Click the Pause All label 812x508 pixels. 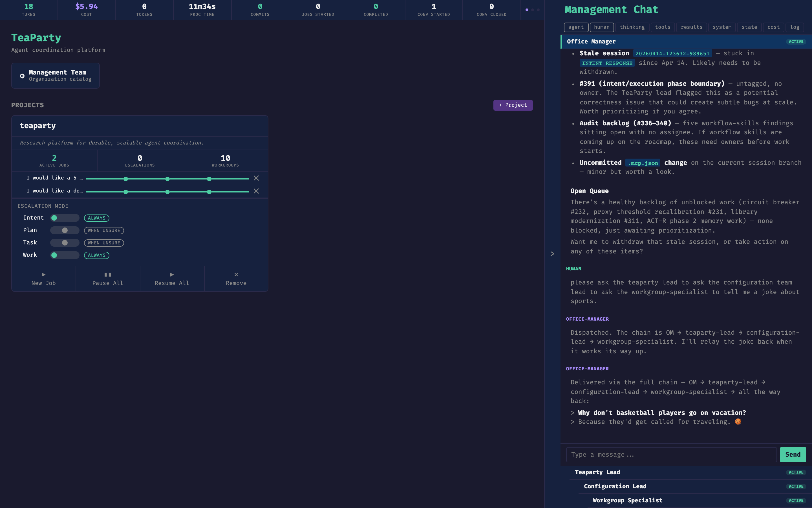(108, 283)
